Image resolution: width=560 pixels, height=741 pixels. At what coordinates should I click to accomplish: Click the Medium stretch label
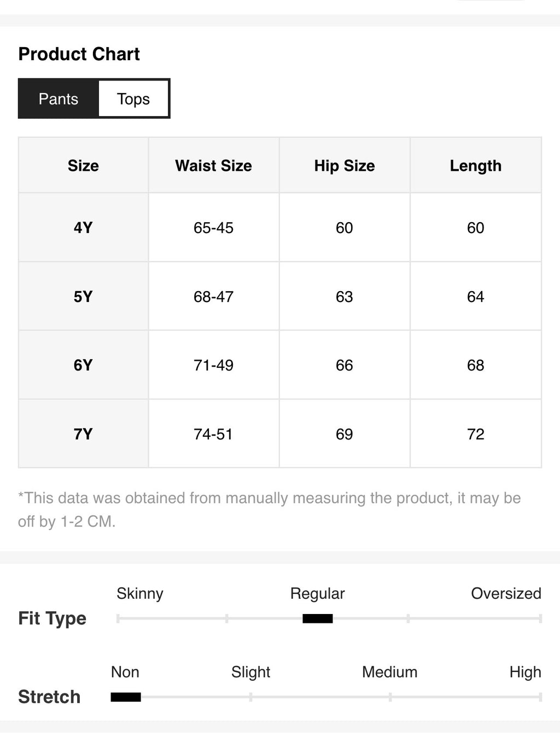[389, 672]
